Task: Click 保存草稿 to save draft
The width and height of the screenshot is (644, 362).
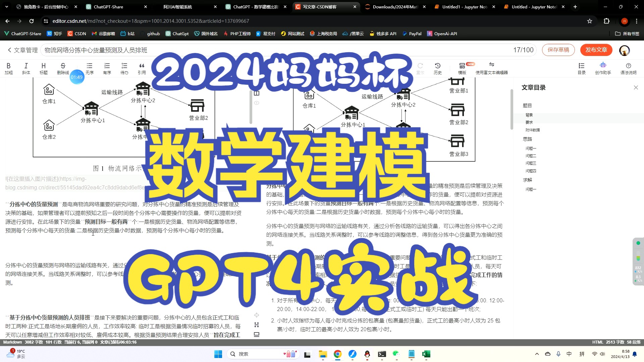Action: click(x=558, y=50)
